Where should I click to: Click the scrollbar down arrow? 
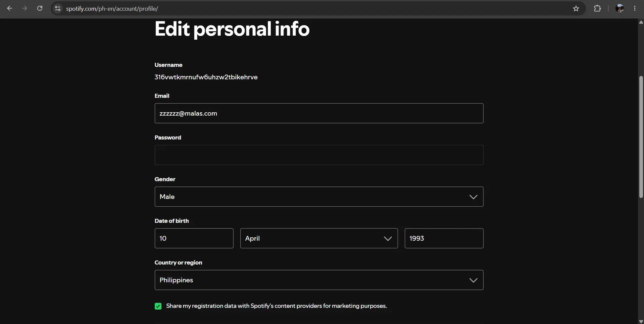pos(641,321)
